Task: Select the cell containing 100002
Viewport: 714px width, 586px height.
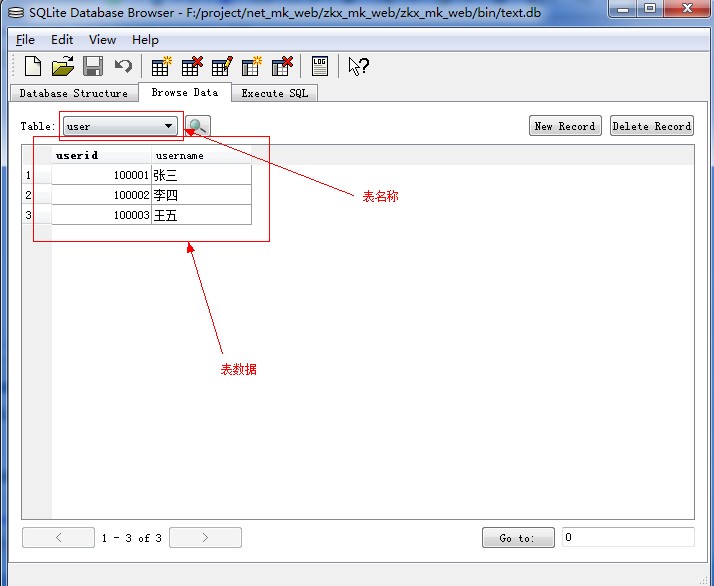Action: point(102,195)
